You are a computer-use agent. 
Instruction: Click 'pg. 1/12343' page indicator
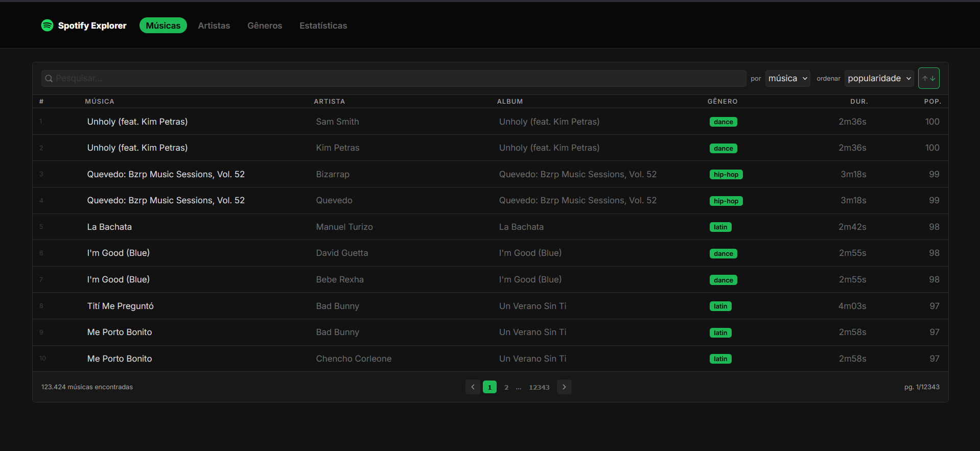click(x=922, y=387)
